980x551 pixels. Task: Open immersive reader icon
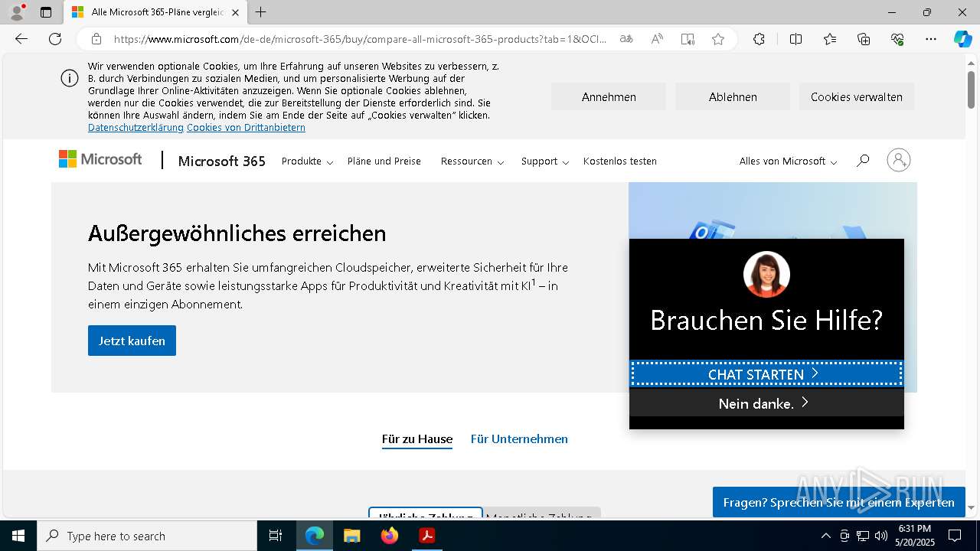(688, 39)
